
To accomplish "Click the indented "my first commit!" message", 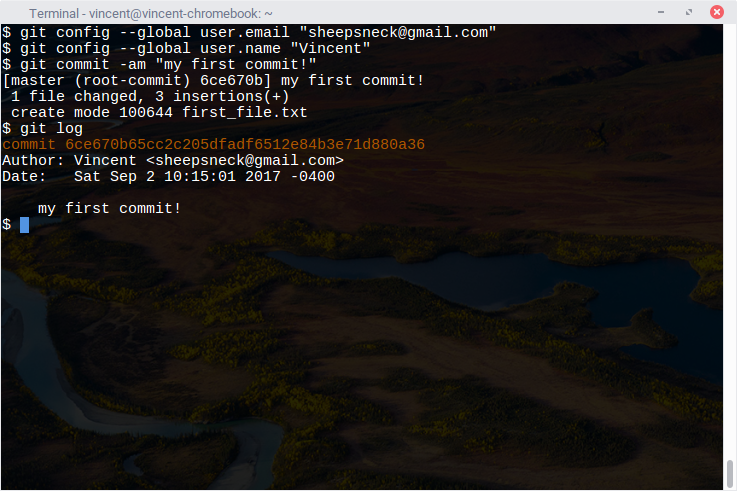I will click(x=110, y=208).
